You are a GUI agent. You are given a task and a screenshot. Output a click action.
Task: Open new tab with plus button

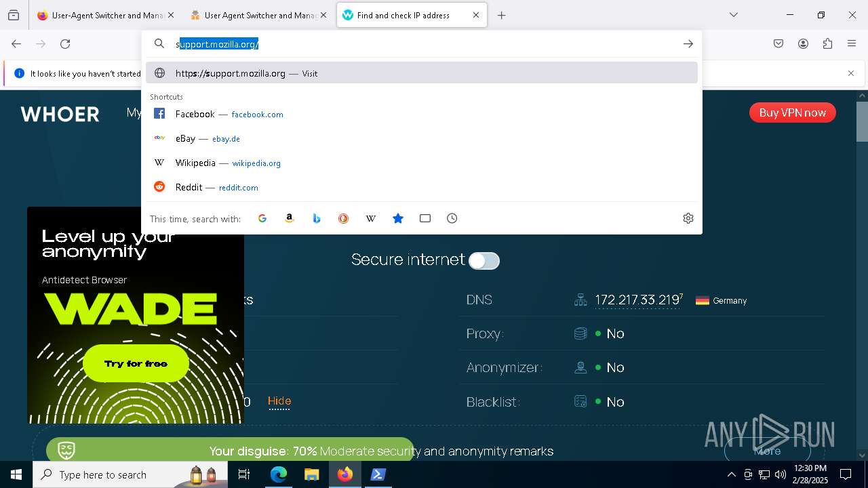click(502, 15)
